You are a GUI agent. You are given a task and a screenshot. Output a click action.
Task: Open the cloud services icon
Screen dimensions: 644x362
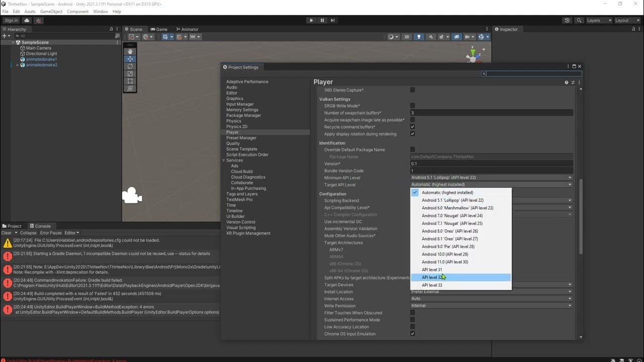(x=27, y=21)
